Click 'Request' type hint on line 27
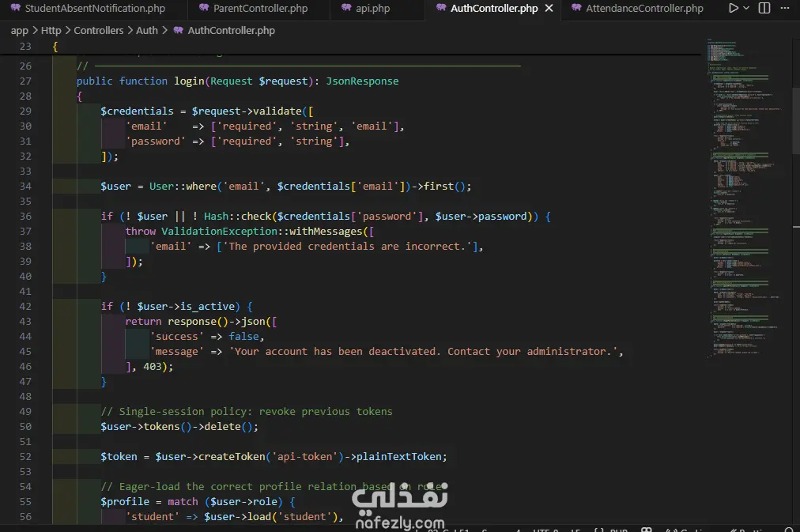This screenshot has width=800, height=532. point(231,81)
